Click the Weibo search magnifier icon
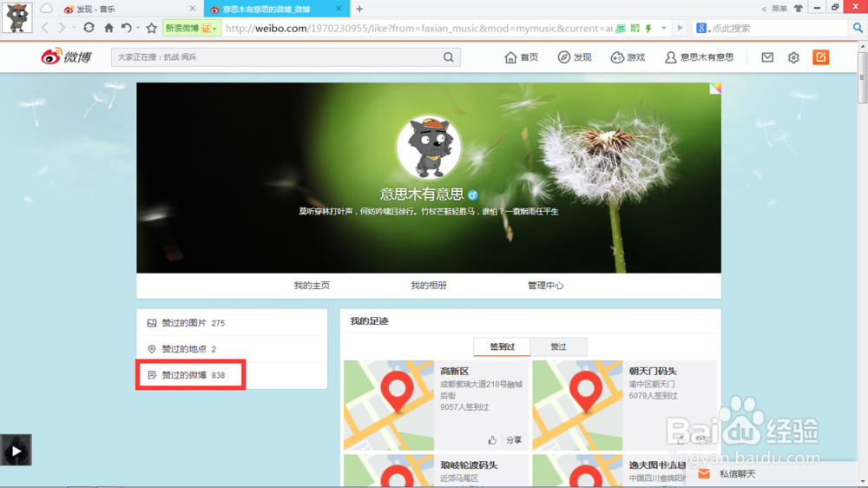Viewport: 868px width, 488px height. pyautogui.click(x=449, y=57)
